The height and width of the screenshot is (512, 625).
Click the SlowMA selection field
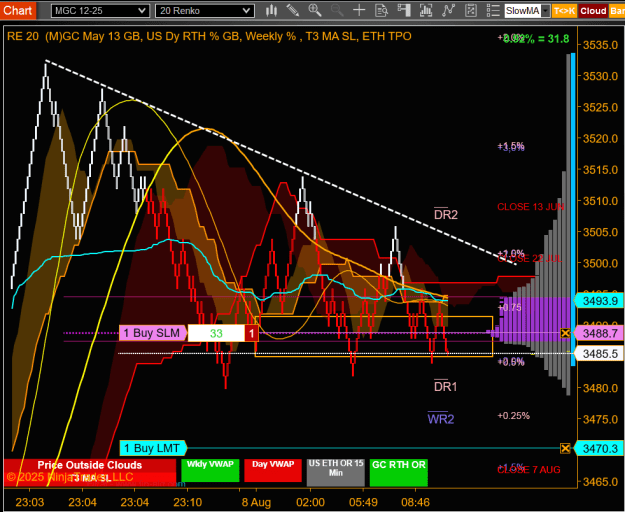pos(523,11)
